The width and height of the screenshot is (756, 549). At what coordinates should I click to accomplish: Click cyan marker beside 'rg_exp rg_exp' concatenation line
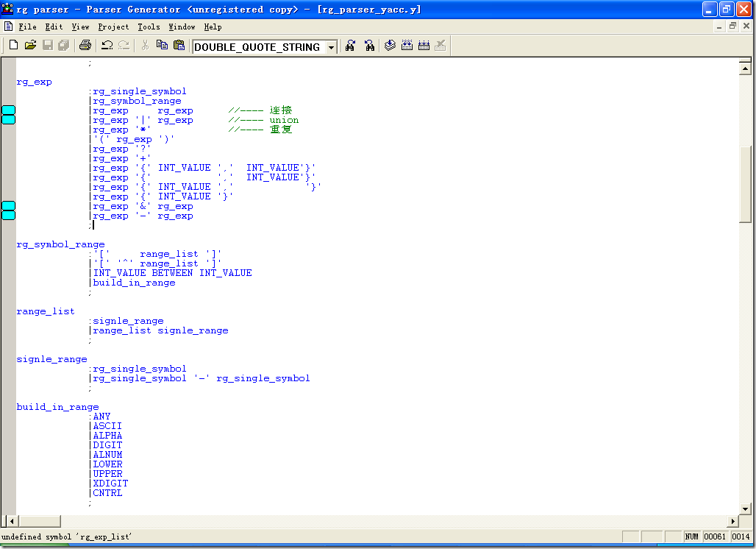9,110
